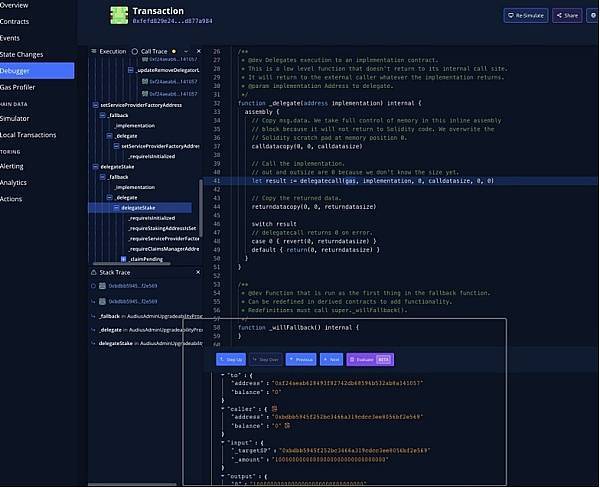The image size is (600, 488).
Task: Click the "_amount" value in input JSON
Action: click(330, 459)
